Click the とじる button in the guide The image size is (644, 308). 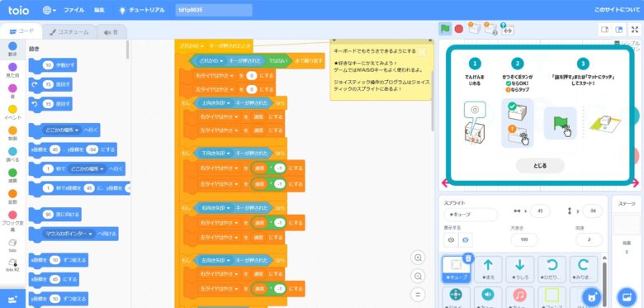point(540,165)
